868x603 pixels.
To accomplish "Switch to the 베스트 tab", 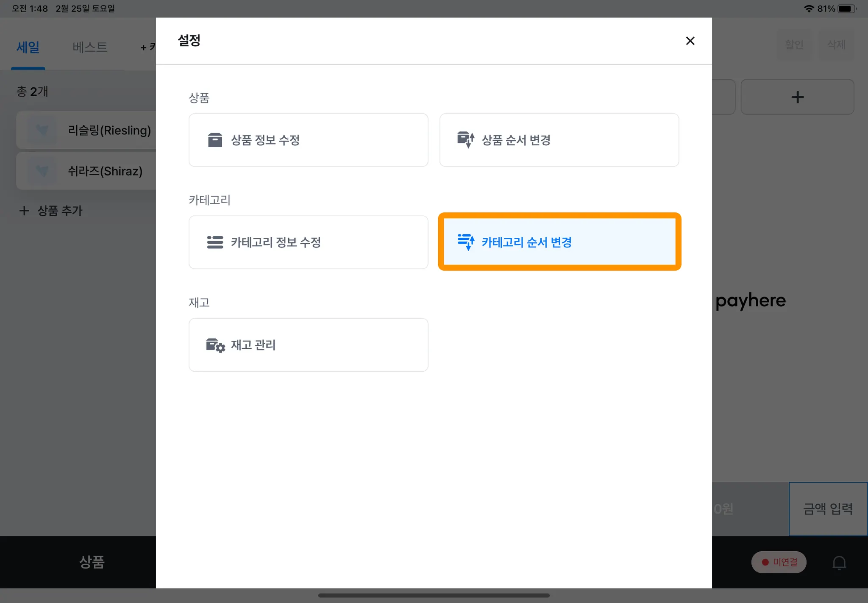I will 90,47.
